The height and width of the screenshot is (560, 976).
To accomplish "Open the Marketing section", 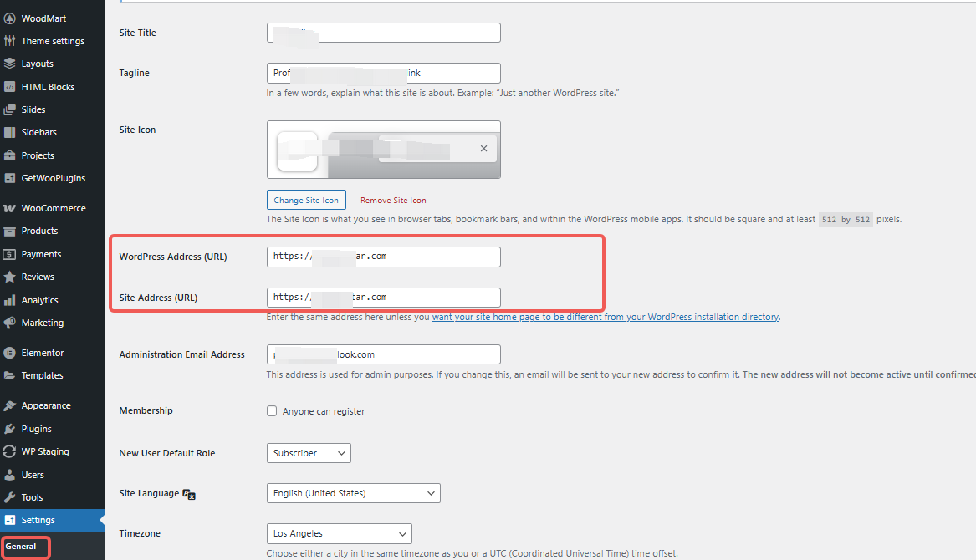I will point(43,322).
